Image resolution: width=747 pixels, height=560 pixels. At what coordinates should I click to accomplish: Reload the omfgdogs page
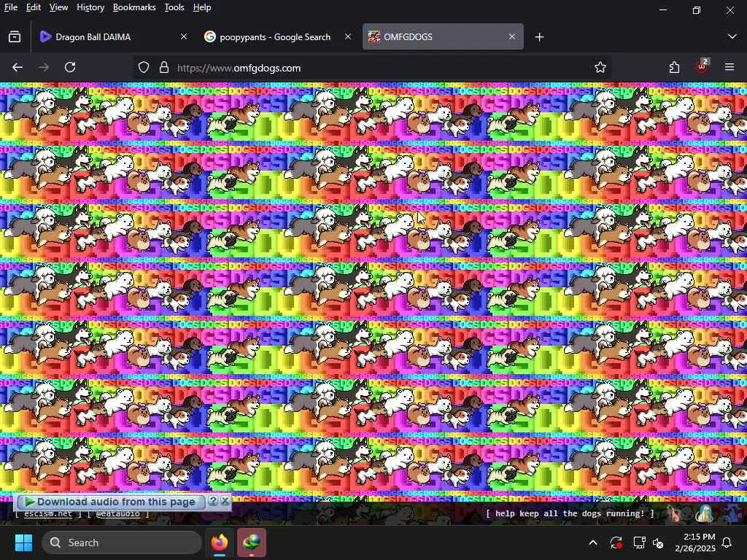point(70,67)
